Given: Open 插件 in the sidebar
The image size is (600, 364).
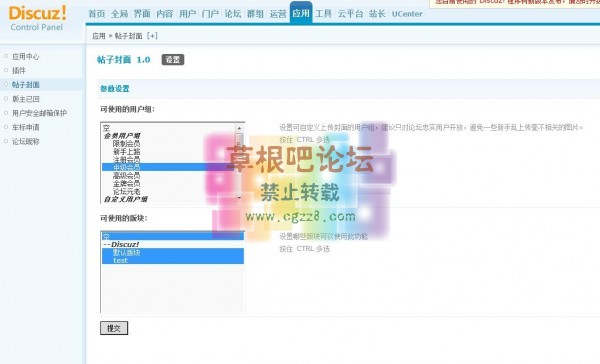Looking at the screenshot, I should [19, 70].
